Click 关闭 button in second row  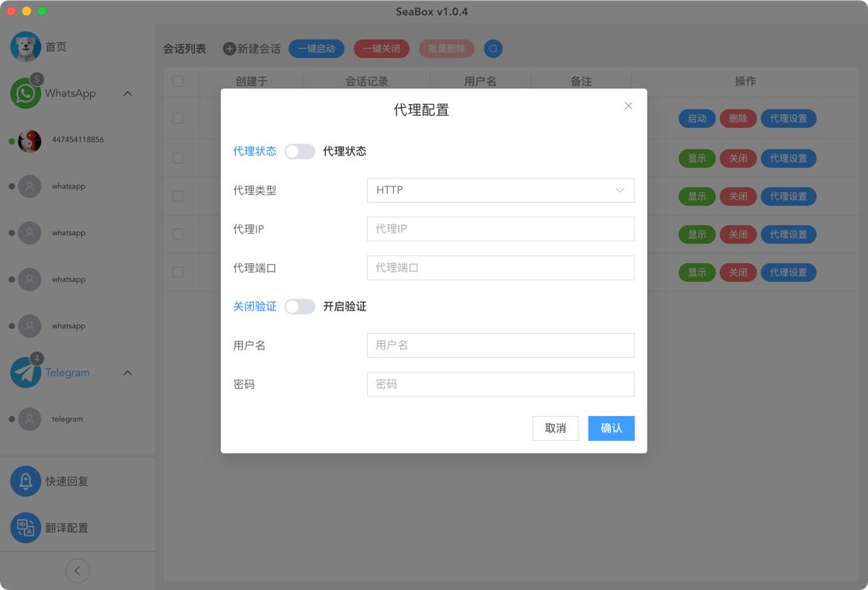point(738,158)
